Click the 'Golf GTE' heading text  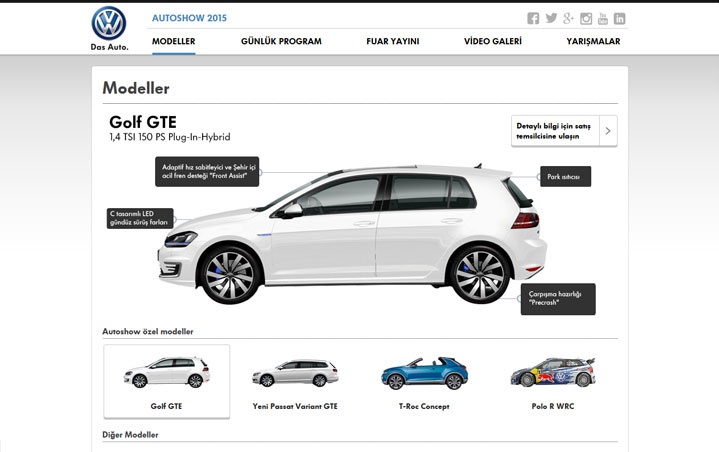click(143, 122)
